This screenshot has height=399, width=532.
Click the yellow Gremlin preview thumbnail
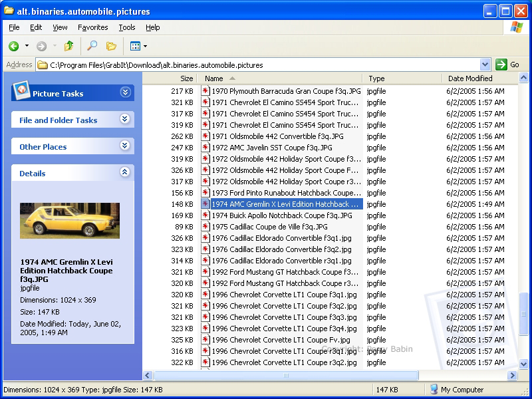[70, 221]
